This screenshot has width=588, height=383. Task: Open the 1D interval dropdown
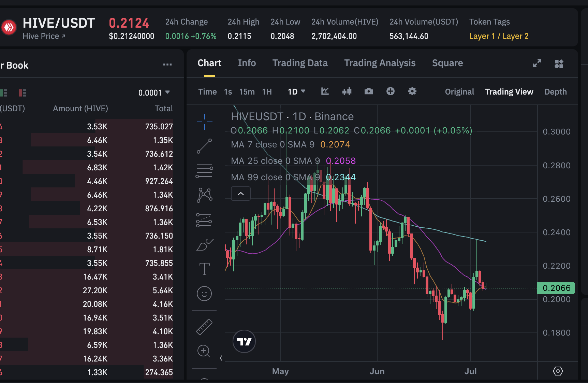297,91
